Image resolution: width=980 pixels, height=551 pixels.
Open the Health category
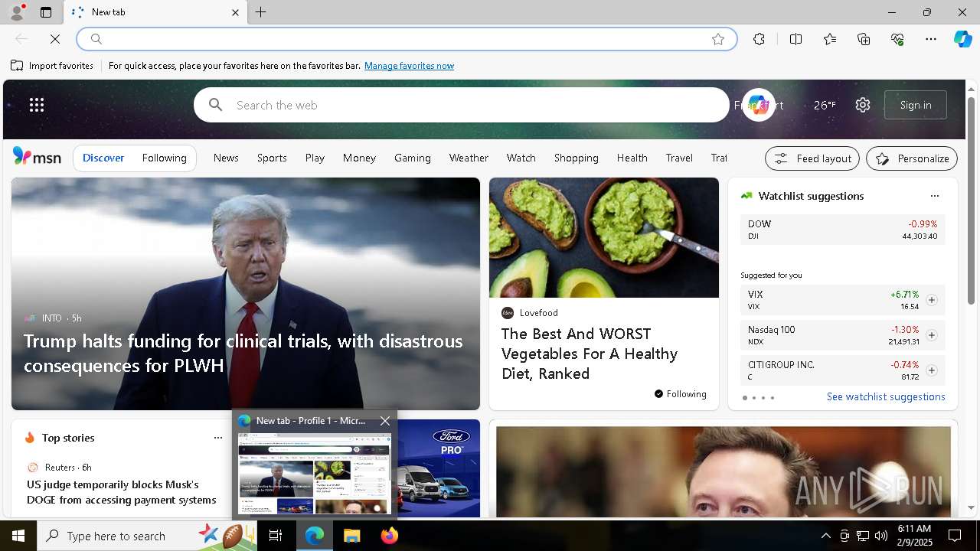tap(632, 158)
